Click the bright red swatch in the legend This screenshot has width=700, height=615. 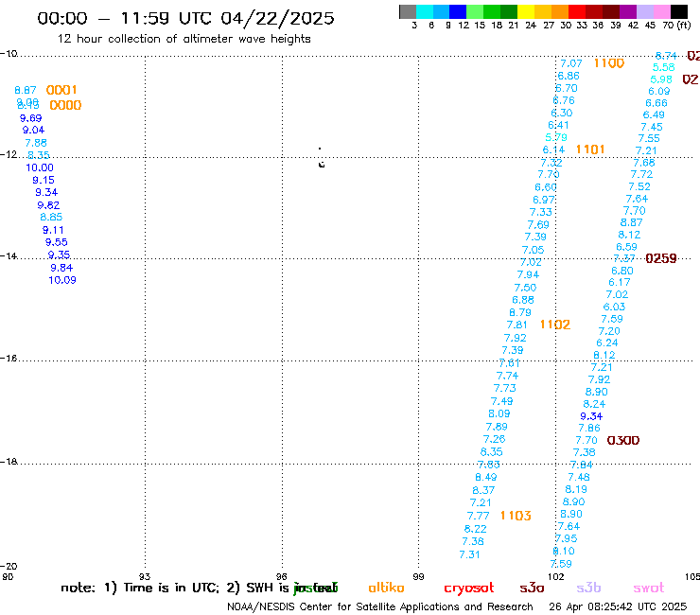point(577,11)
